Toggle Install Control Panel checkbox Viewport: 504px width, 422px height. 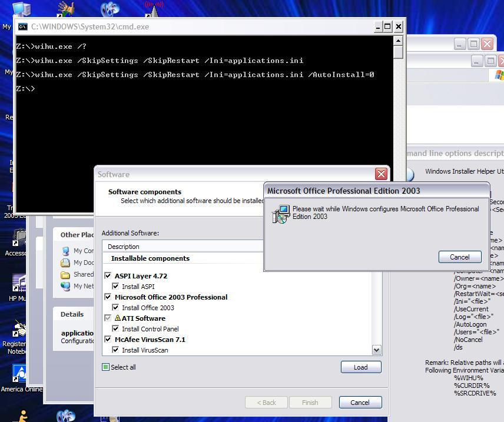click(x=115, y=328)
